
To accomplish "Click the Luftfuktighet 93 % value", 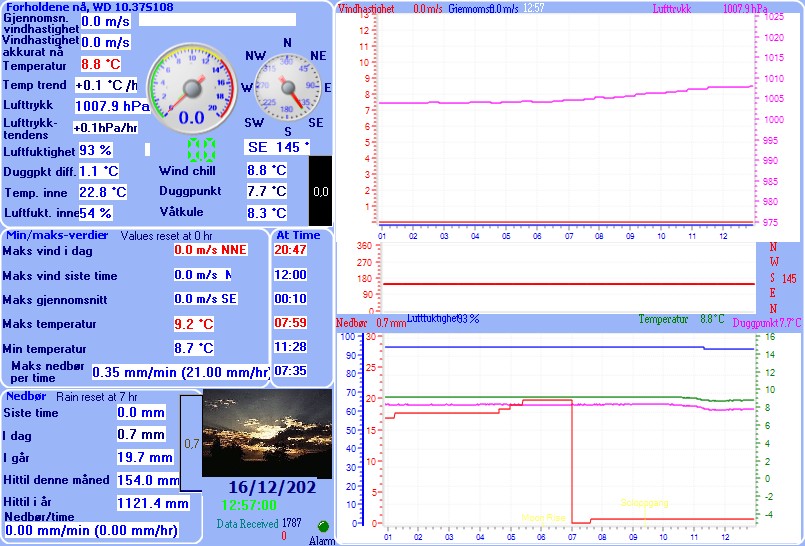I will [95, 150].
